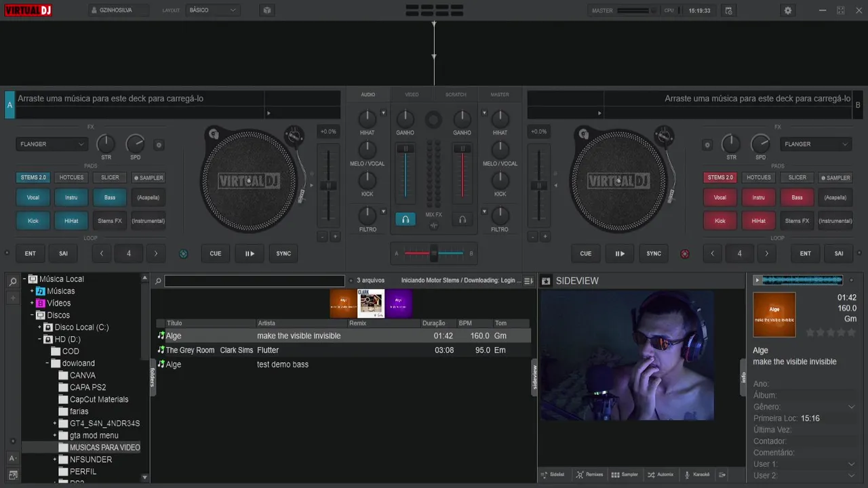Click the plus icon under the browser search
Screen dimensions: 868x488
pyautogui.click(x=13, y=298)
